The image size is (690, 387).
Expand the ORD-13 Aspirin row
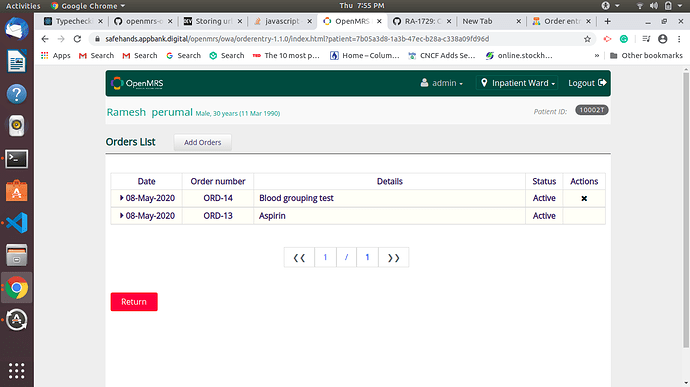click(x=121, y=216)
